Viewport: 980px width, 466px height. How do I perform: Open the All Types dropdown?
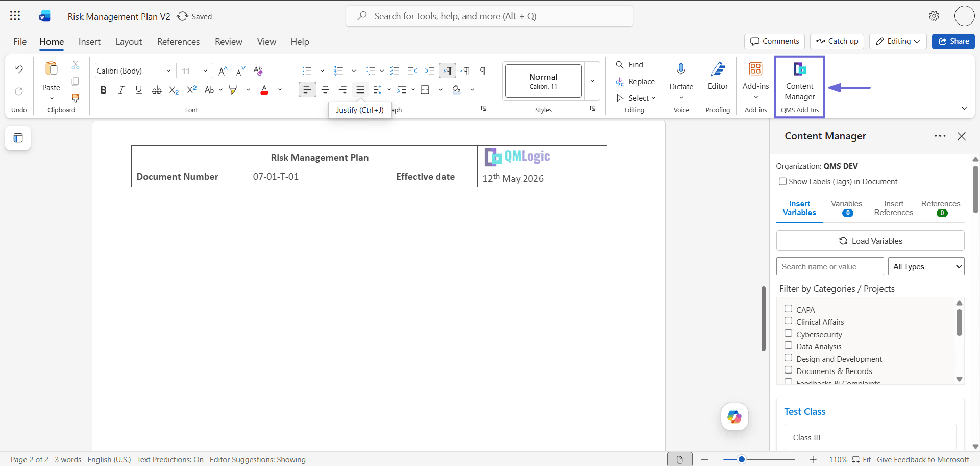click(x=926, y=266)
